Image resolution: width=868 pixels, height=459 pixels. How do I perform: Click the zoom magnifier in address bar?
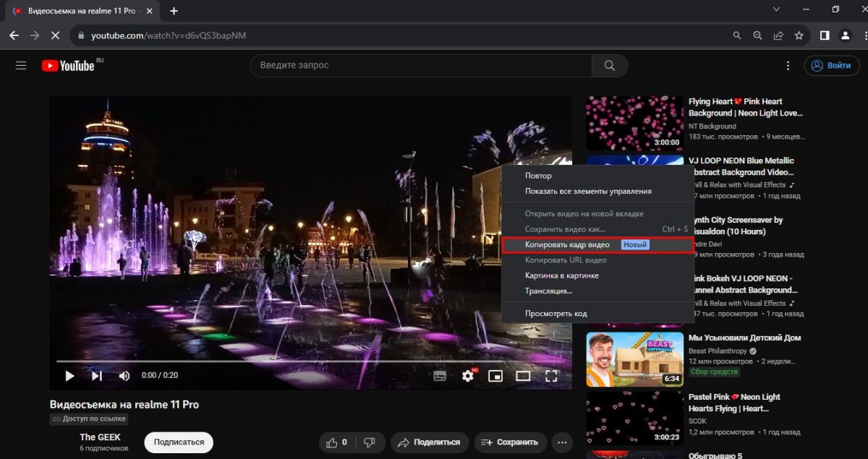757,35
